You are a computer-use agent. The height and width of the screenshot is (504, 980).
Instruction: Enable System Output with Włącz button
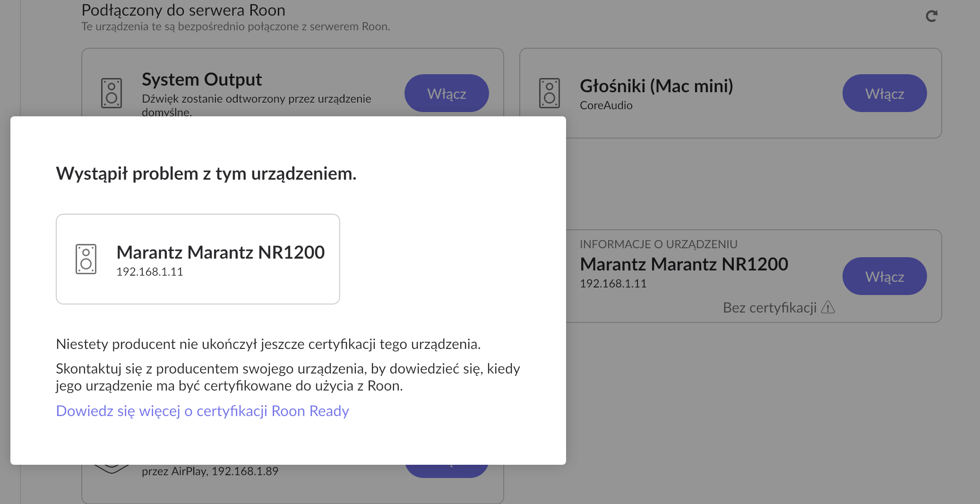pyautogui.click(x=447, y=93)
